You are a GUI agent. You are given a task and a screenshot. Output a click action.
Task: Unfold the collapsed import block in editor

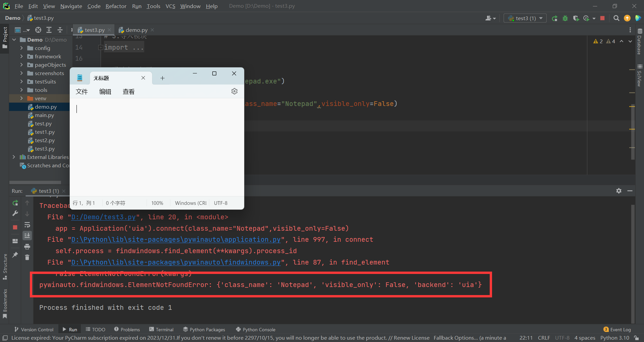pos(101,48)
